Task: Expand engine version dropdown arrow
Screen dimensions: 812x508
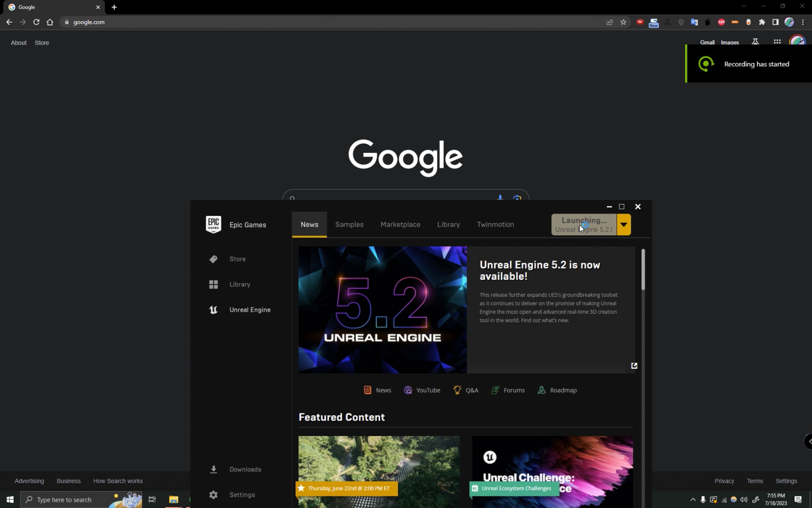Action: [x=624, y=225]
